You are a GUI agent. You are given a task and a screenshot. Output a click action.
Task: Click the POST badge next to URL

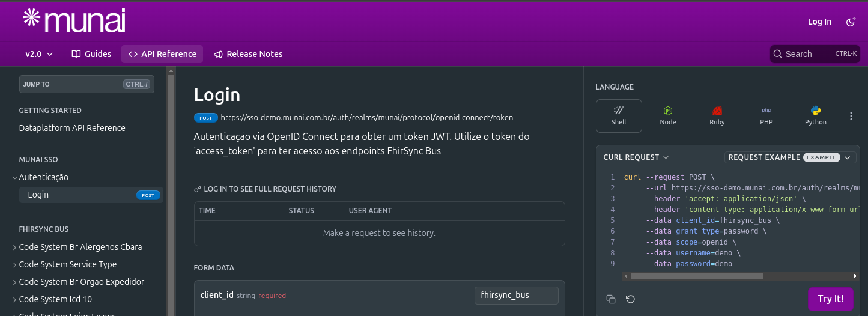205,118
